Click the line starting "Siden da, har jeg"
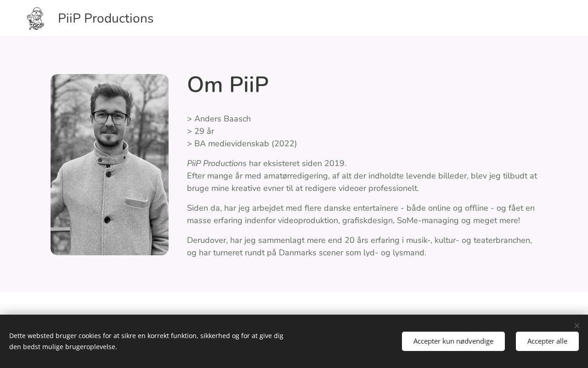Viewport: 588px width, 368px height. (361, 208)
